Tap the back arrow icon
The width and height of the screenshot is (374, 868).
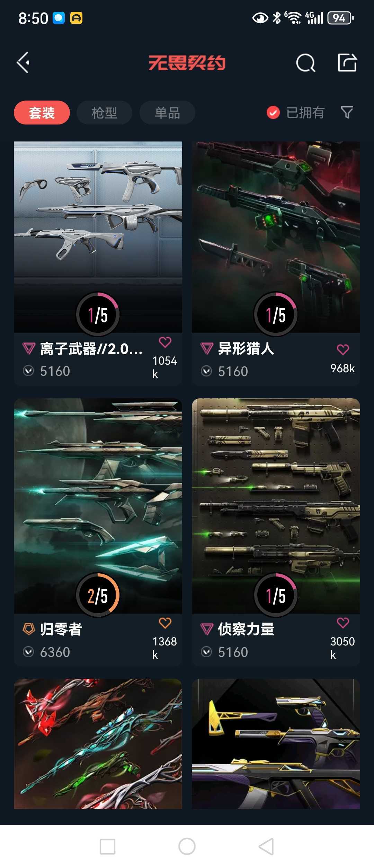tap(23, 63)
